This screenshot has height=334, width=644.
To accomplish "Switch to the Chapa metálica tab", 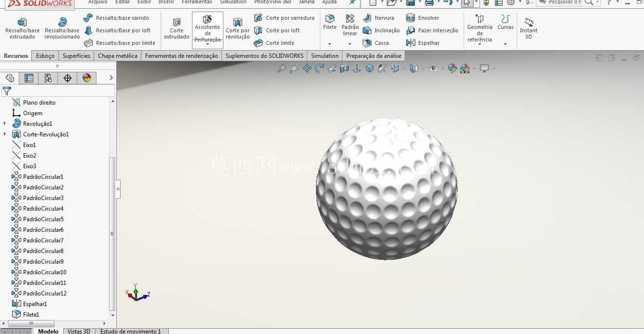I will pyautogui.click(x=118, y=56).
